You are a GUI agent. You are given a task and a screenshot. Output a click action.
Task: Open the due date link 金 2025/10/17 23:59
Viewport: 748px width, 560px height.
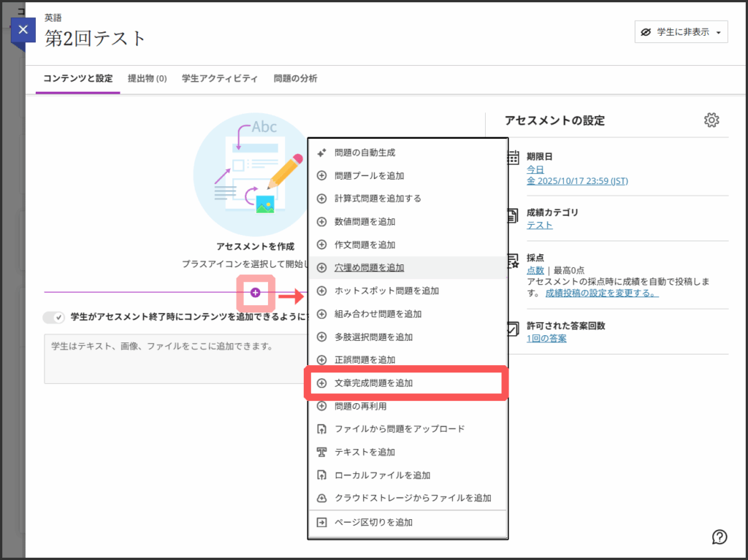[577, 181]
